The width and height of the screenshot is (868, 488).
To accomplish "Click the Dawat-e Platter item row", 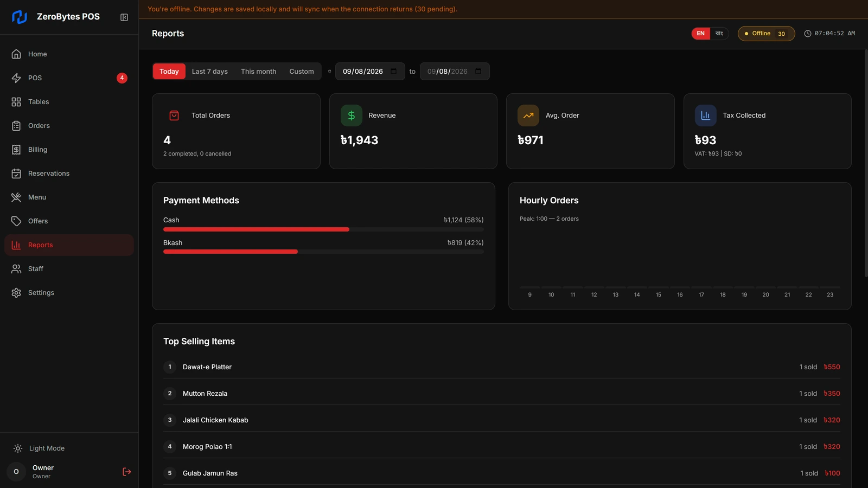I will point(502,367).
